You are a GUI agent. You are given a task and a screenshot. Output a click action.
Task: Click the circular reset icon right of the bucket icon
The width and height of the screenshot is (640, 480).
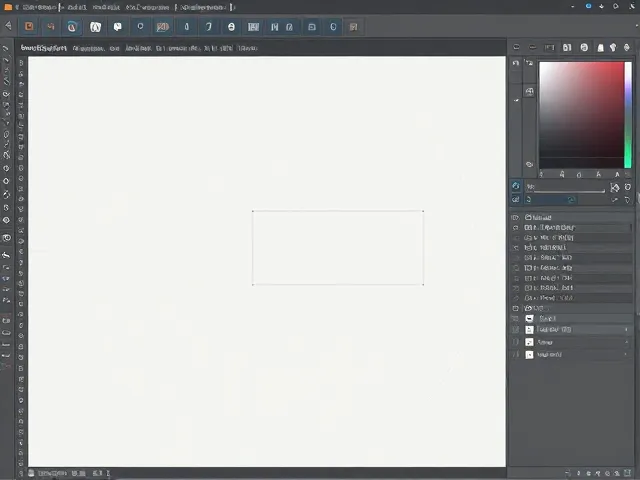click(628, 187)
